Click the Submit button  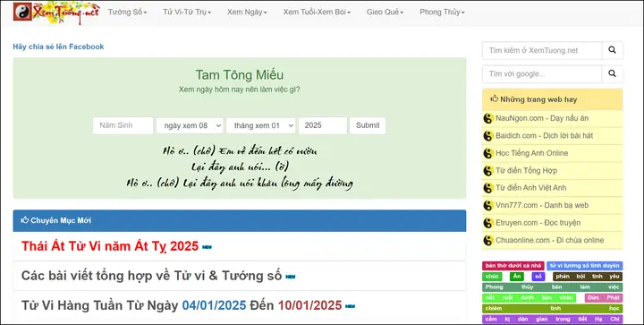pyautogui.click(x=368, y=125)
